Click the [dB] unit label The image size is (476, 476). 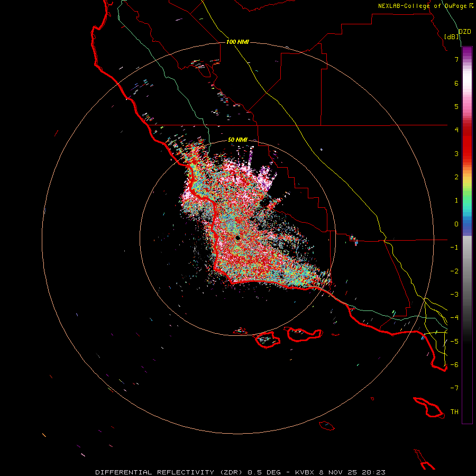452,36
